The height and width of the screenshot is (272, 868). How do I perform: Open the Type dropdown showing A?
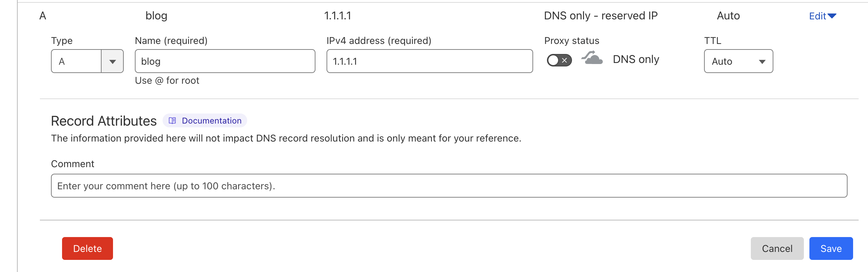pyautogui.click(x=77, y=61)
